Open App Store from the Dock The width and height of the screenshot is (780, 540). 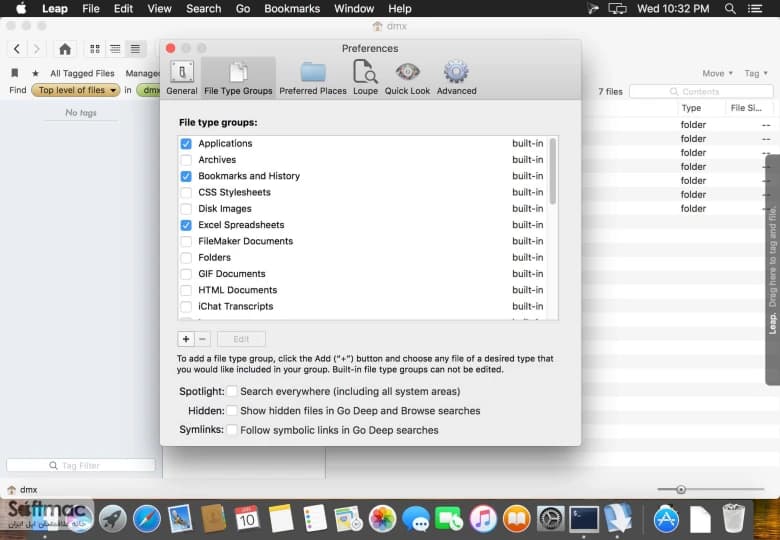point(666,519)
